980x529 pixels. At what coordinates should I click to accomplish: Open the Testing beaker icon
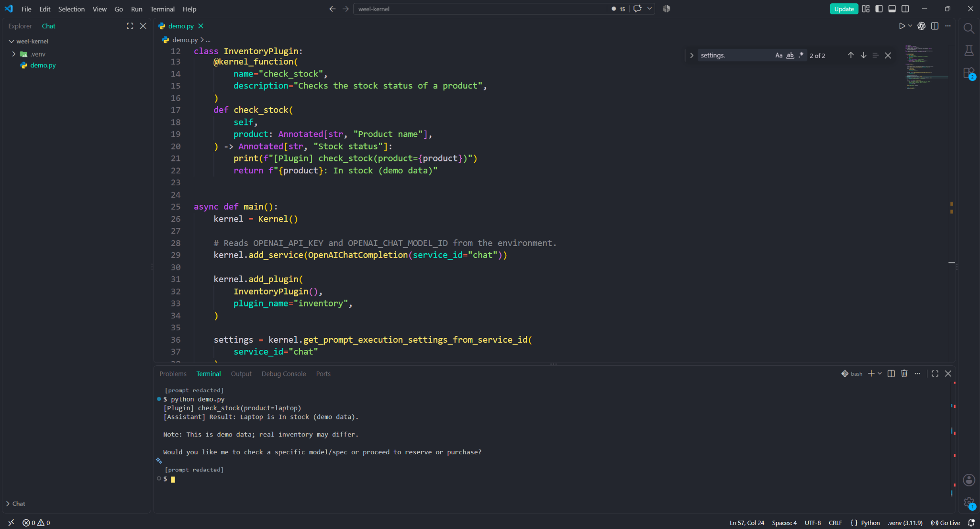[x=969, y=51]
